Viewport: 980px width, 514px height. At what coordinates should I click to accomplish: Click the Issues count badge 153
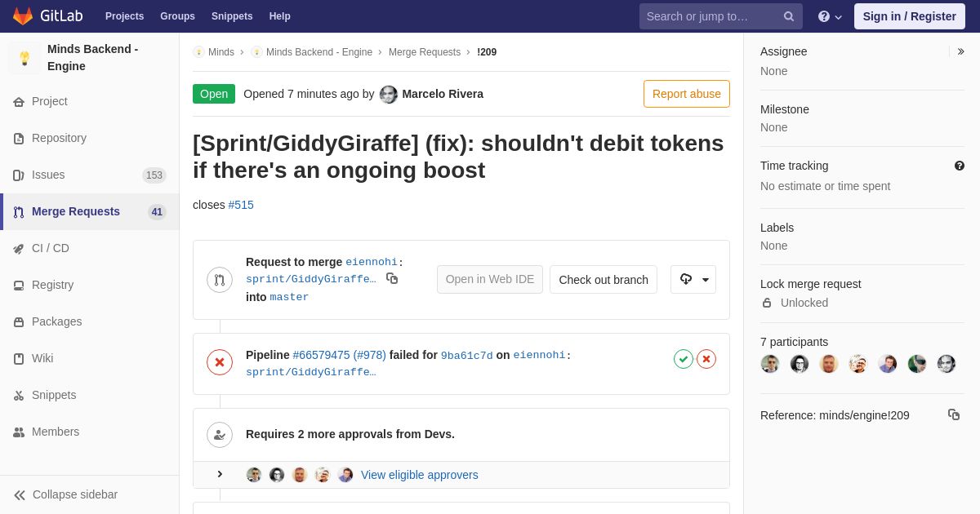[154, 175]
